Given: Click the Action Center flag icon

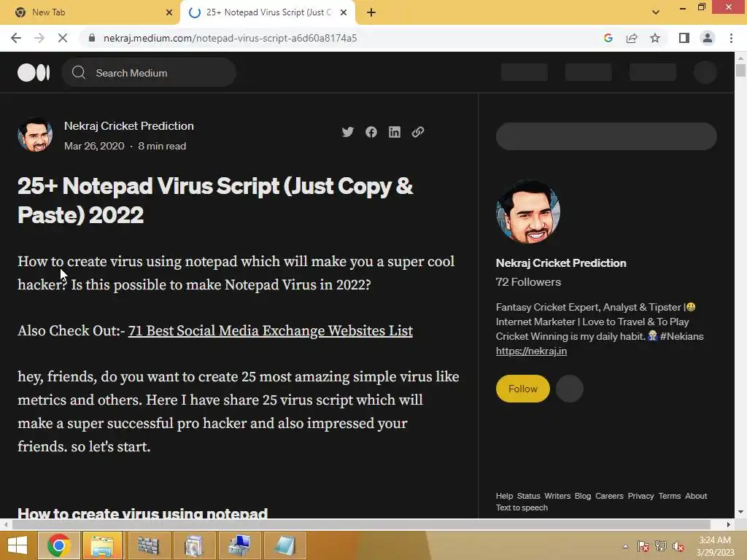Looking at the screenshot, I should (643, 546).
